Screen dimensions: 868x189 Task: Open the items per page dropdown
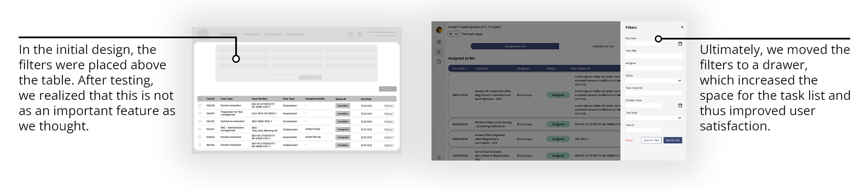pyautogui.click(x=453, y=34)
